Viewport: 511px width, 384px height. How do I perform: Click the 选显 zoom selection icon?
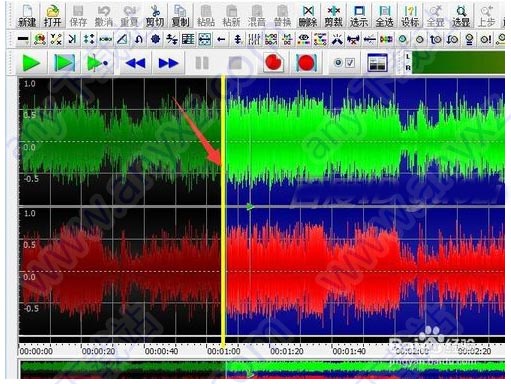pos(461,15)
